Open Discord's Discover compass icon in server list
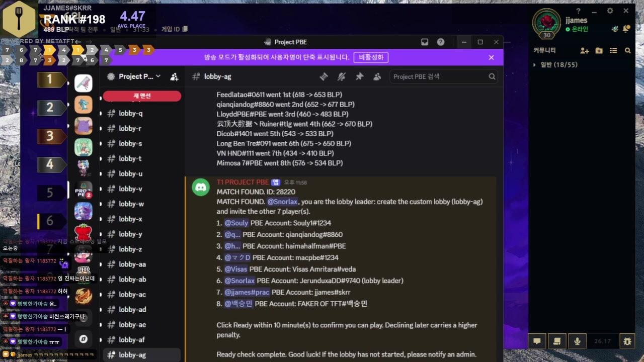Screen dimensions: 644x362 pyautogui.click(x=84, y=339)
